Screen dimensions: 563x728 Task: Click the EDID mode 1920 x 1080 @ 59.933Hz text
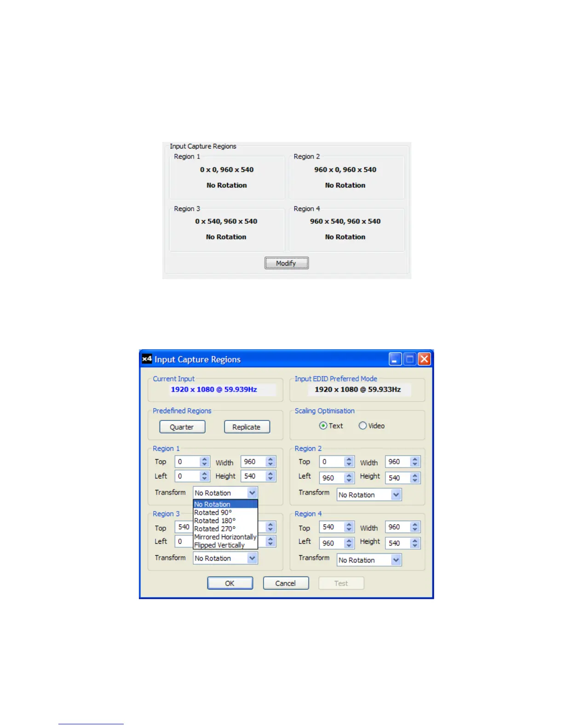(358, 389)
